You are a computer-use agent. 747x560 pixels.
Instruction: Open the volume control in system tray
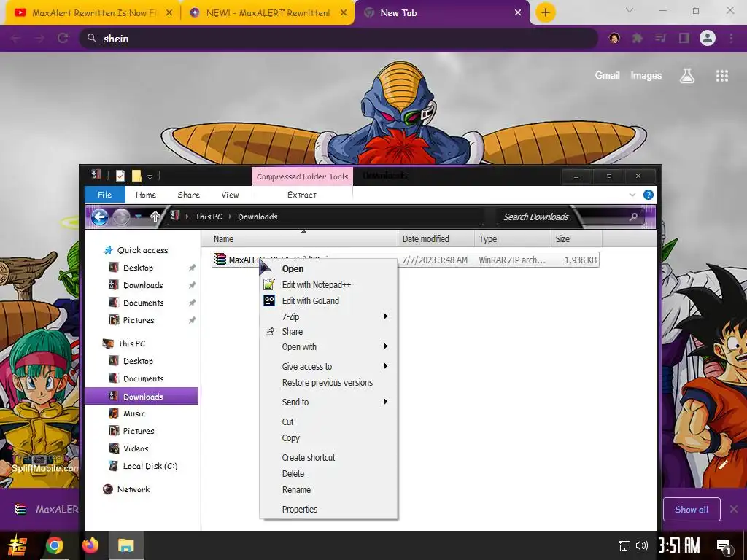(x=642, y=545)
